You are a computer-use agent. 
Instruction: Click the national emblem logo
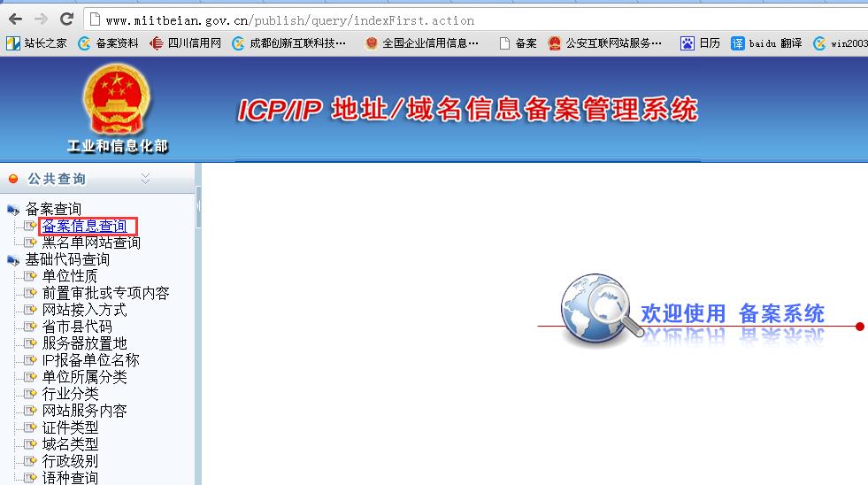coord(116,100)
